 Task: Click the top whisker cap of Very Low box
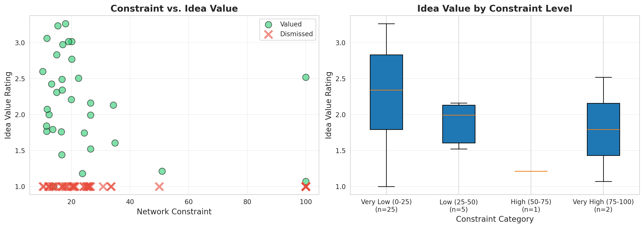pyautogui.click(x=386, y=24)
